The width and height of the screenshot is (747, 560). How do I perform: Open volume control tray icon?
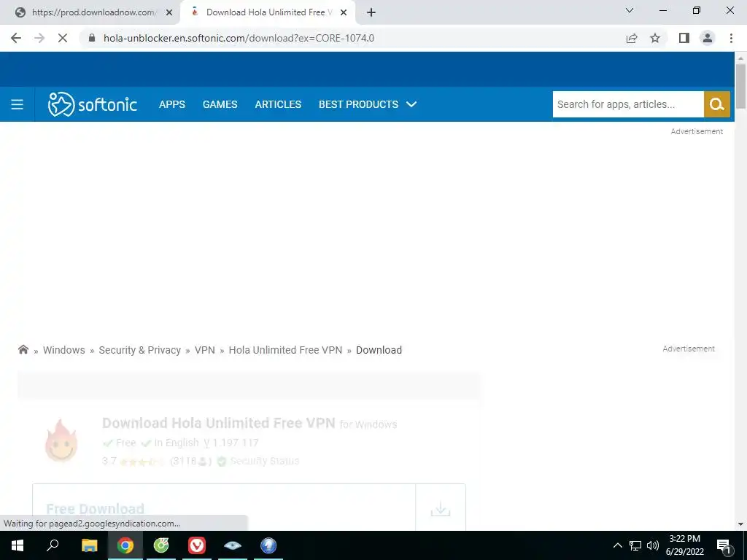pyautogui.click(x=653, y=545)
